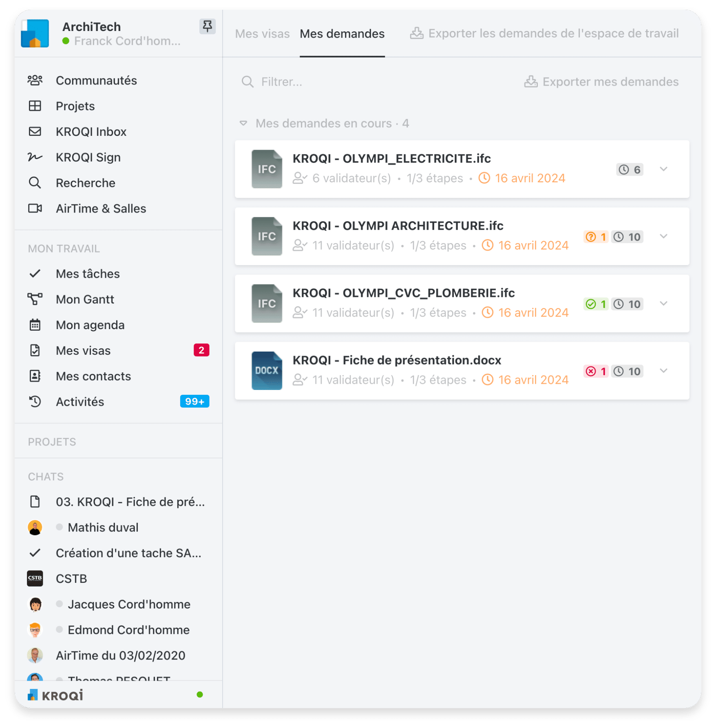Collapse Mes demandes en cours section
The image size is (716, 728).
click(243, 123)
